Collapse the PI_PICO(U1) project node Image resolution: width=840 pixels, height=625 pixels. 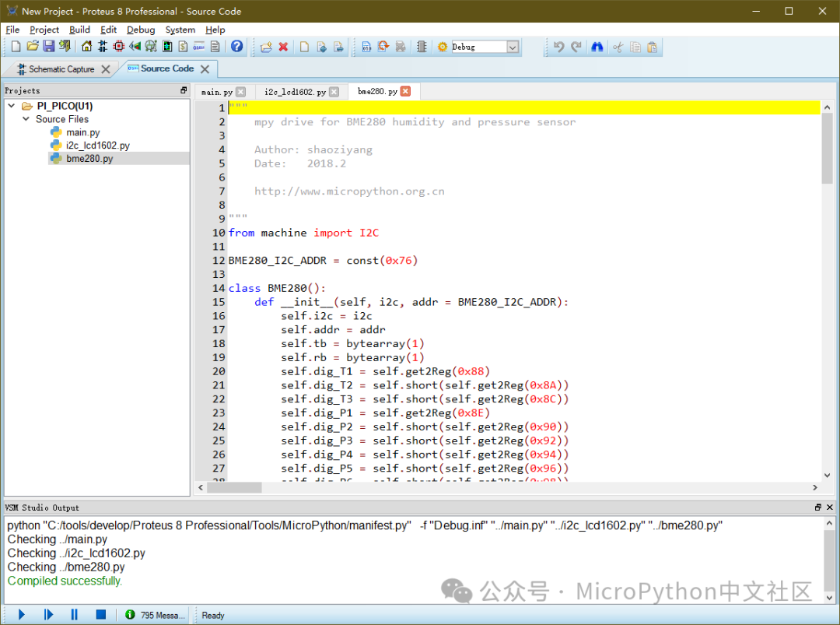12,106
